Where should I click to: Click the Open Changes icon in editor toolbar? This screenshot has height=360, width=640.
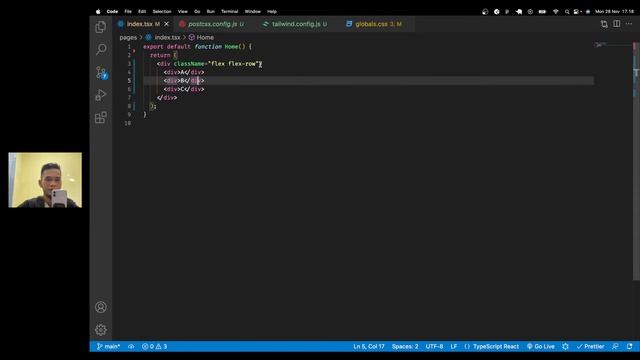coord(604,24)
